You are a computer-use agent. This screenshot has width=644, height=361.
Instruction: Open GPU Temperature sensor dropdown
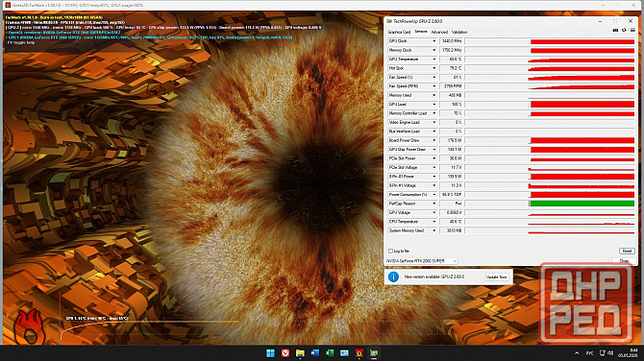point(433,60)
